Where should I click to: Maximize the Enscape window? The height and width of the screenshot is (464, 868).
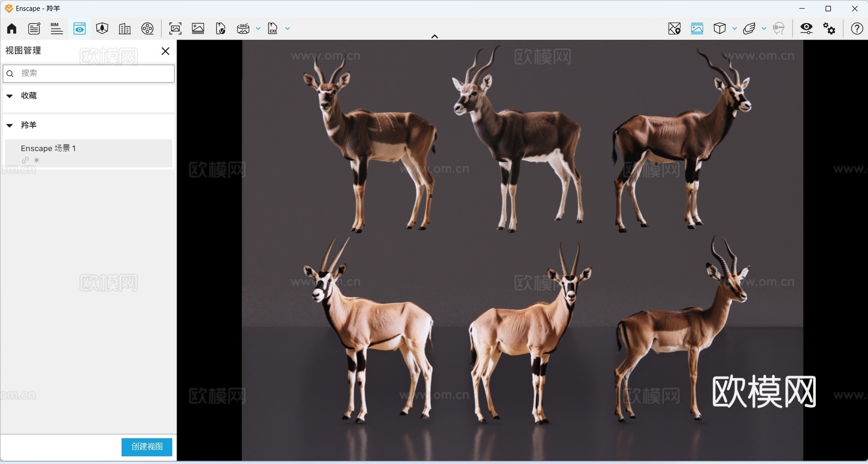coord(828,9)
